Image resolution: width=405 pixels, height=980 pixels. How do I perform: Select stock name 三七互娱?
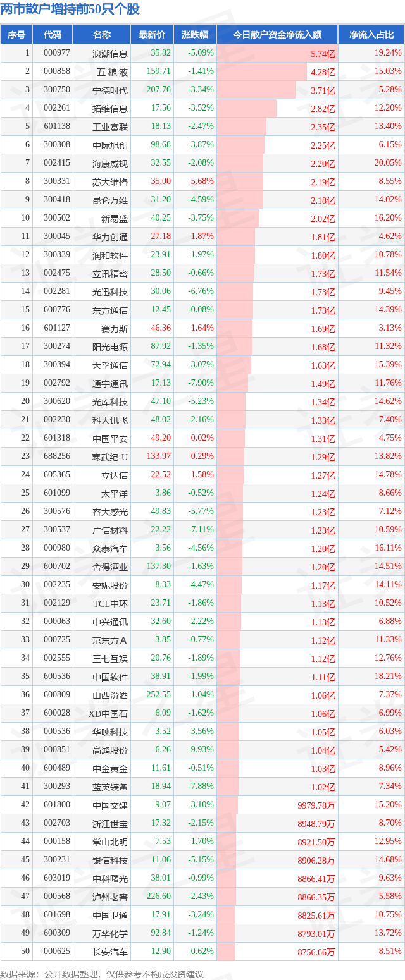point(111,658)
